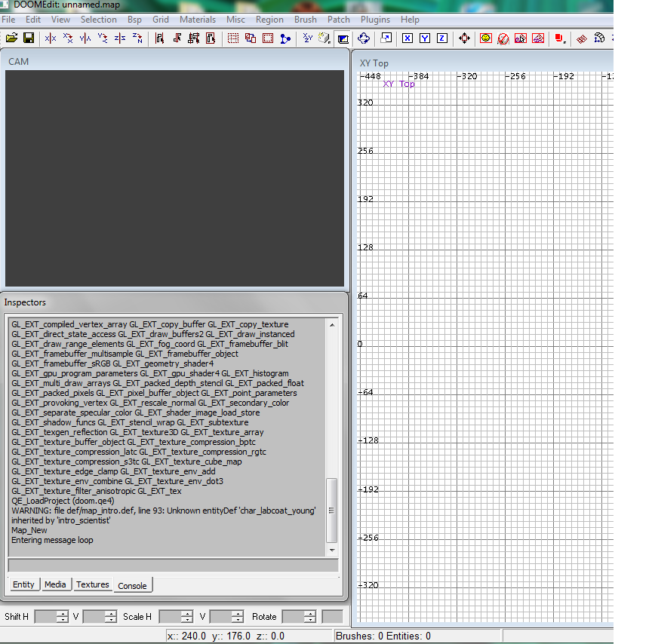Switch to the Textures tab
Image resolution: width=652 pixels, height=644 pixels.
pyautogui.click(x=93, y=584)
